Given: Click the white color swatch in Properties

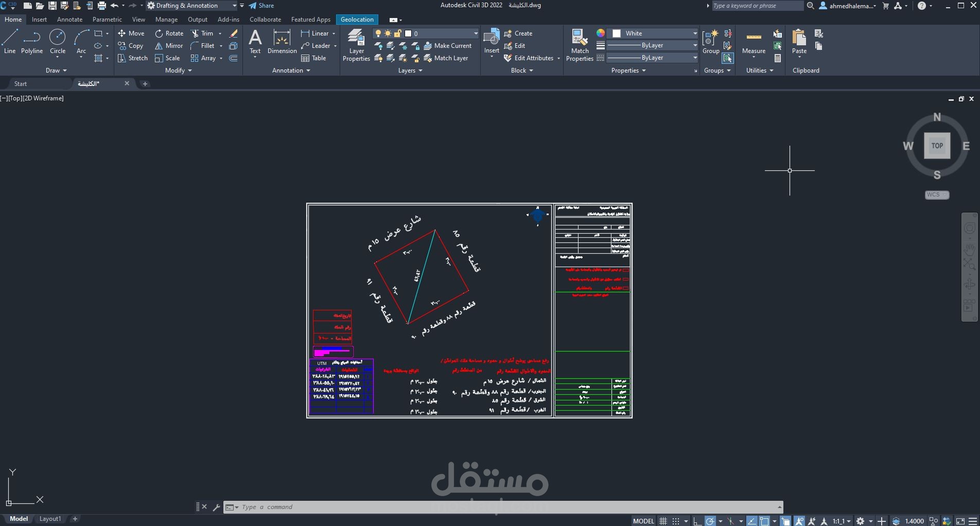Looking at the screenshot, I should (x=616, y=33).
